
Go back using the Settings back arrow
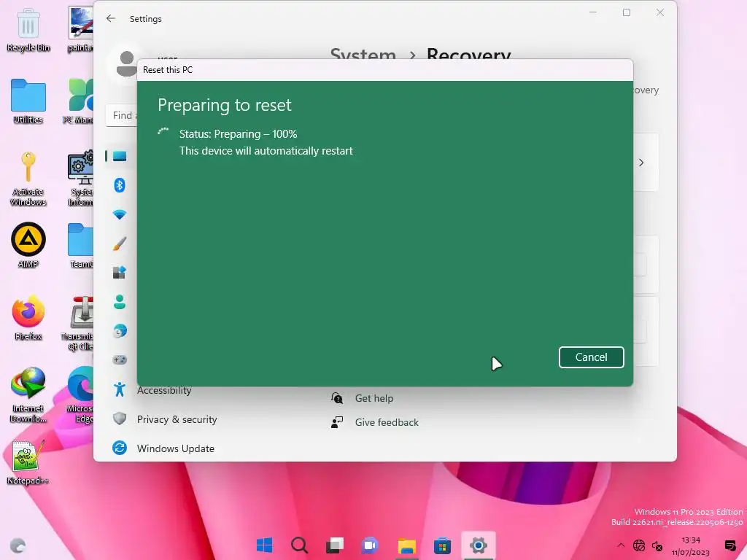pyautogui.click(x=111, y=18)
